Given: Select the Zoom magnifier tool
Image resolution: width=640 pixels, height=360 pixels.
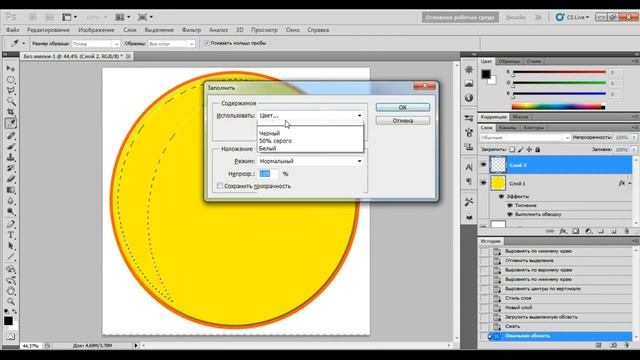Looking at the screenshot, I should click(x=11, y=302).
